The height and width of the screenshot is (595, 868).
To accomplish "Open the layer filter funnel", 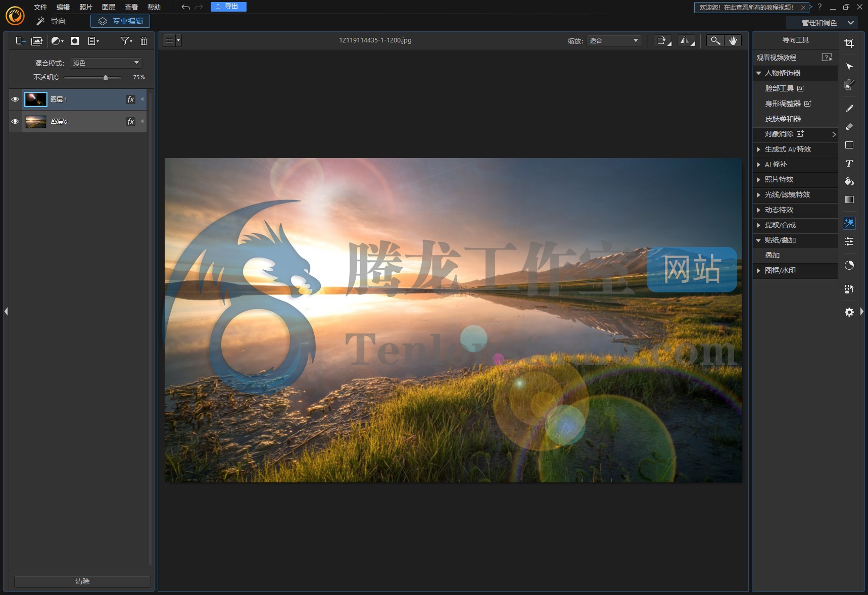I will [x=126, y=41].
